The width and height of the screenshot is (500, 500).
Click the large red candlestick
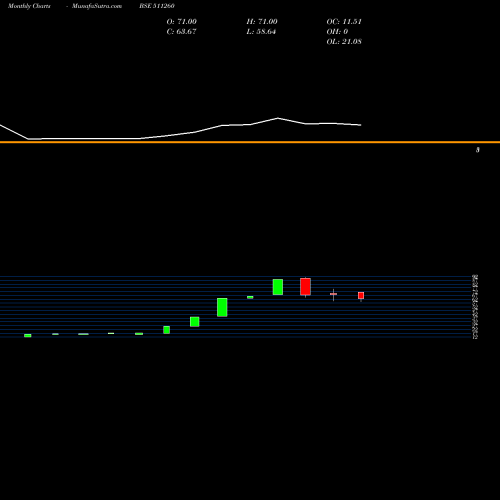point(305,287)
